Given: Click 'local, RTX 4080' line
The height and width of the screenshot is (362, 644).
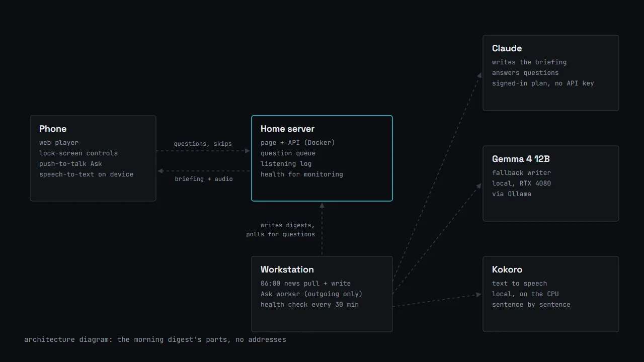Looking at the screenshot, I should tap(522, 184).
